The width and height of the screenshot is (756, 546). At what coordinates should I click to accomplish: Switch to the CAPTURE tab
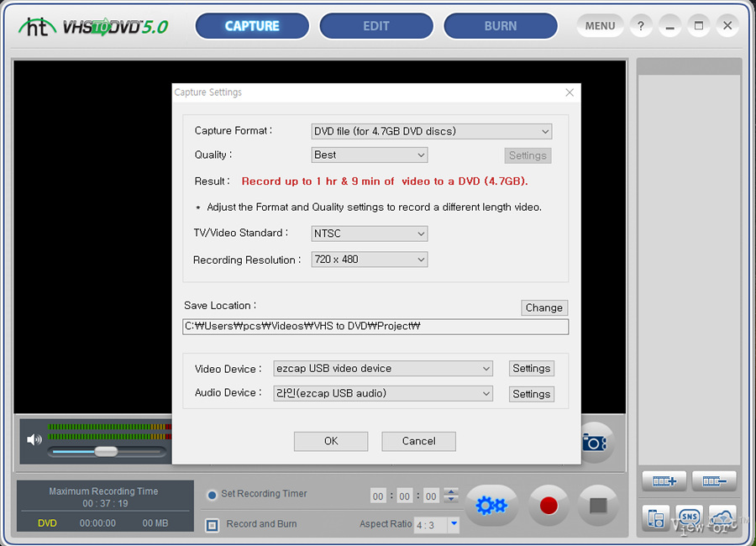click(x=252, y=26)
